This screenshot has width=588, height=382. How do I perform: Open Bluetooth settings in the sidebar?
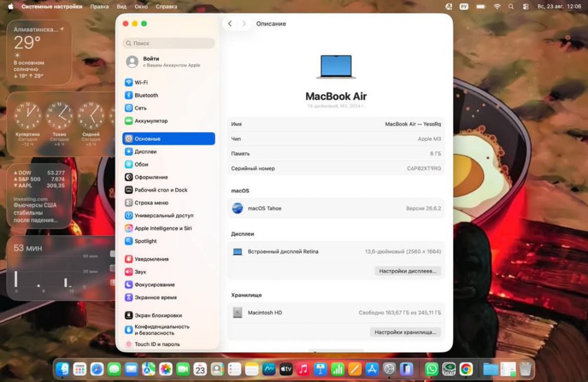coord(168,95)
